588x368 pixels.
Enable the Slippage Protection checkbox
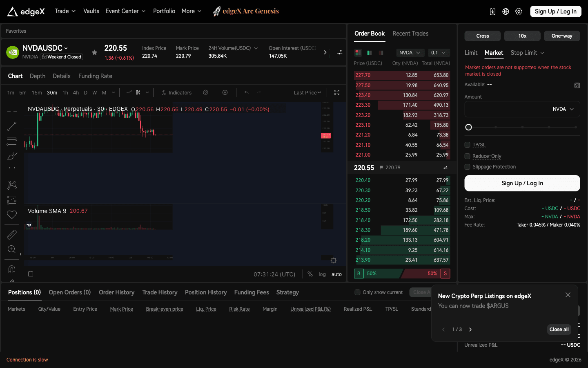[467, 167]
